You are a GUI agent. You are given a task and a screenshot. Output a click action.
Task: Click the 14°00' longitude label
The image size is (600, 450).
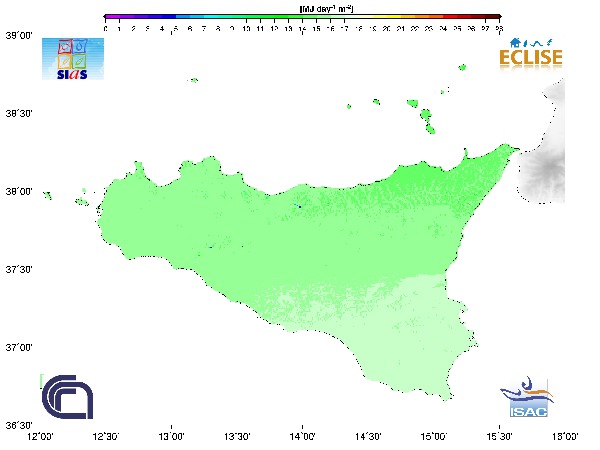(303, 436)
